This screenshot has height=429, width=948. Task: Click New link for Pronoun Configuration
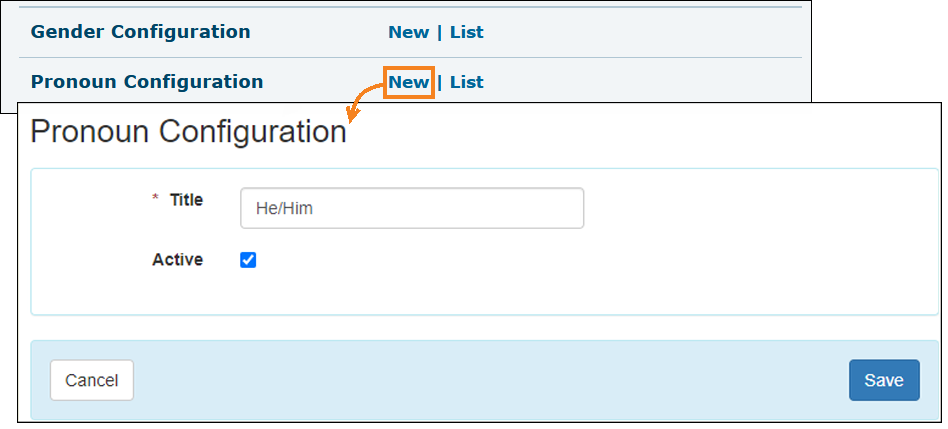408,82
